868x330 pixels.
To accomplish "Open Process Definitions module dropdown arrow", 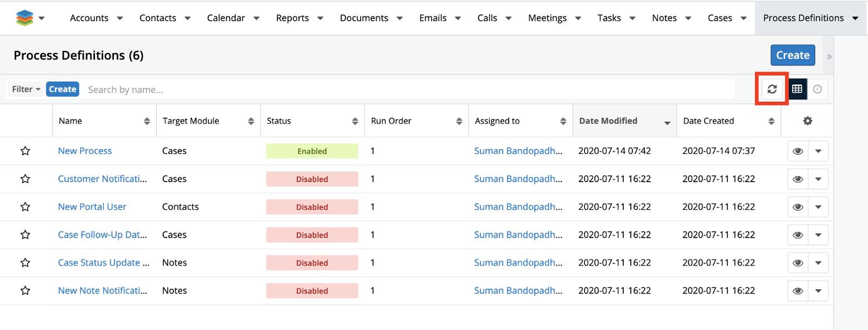I will pyautogui.click(x=856, y=18).
